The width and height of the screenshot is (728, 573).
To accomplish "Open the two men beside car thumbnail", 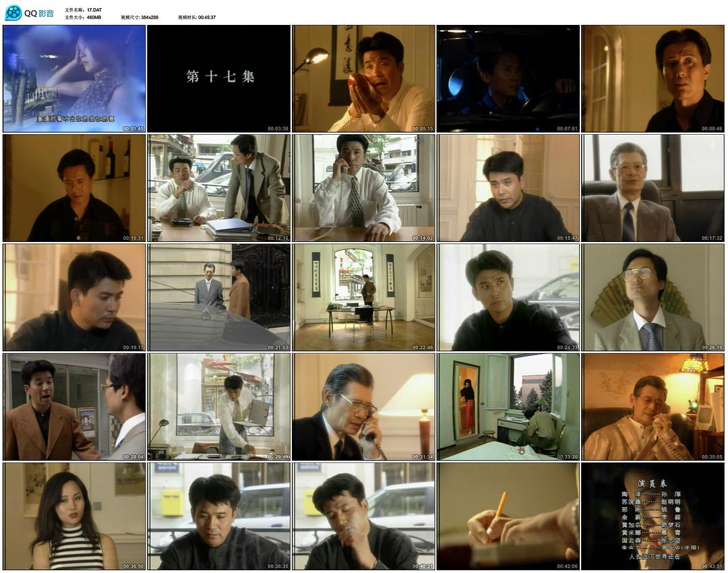I will coord(219,297).
